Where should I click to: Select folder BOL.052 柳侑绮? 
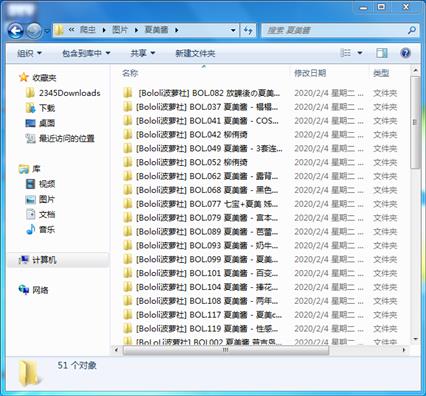click(x=192, y=162)
